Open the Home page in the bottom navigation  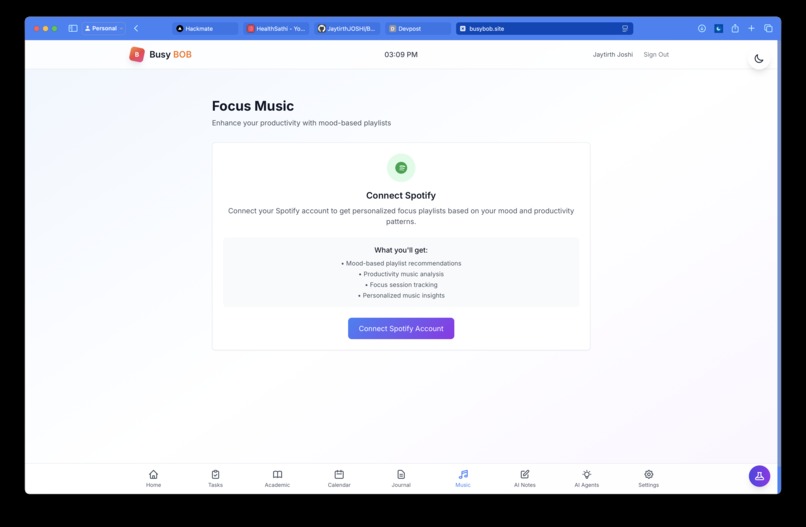[x=153, y=478]
